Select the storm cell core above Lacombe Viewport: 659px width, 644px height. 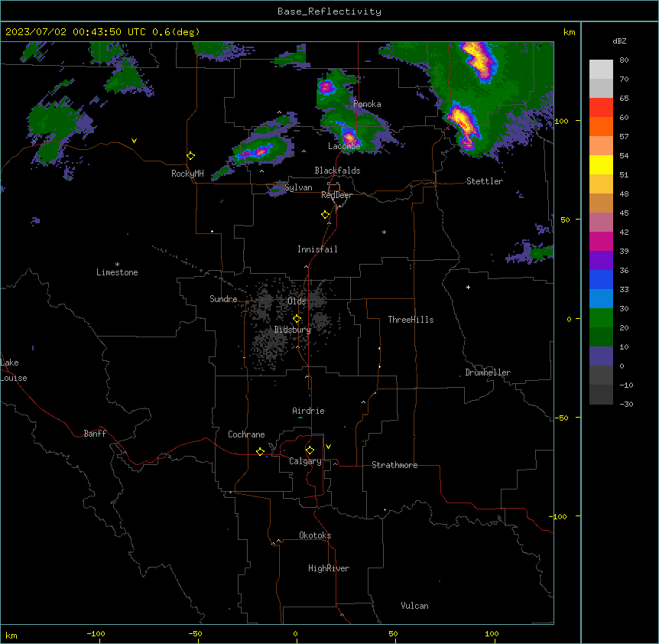(349, 138)
